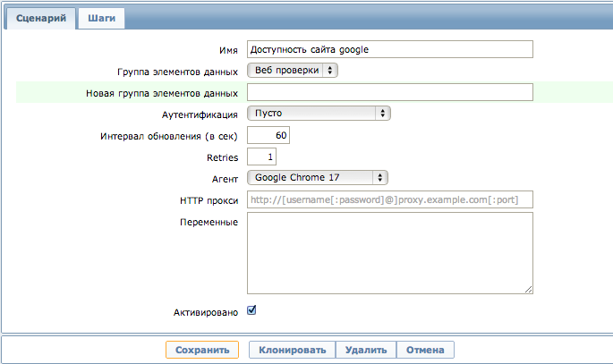Image resolution: width=613 pixels, height=364 pixels.
Task: Click the Отмена button
Action: (x=425, y=350)
